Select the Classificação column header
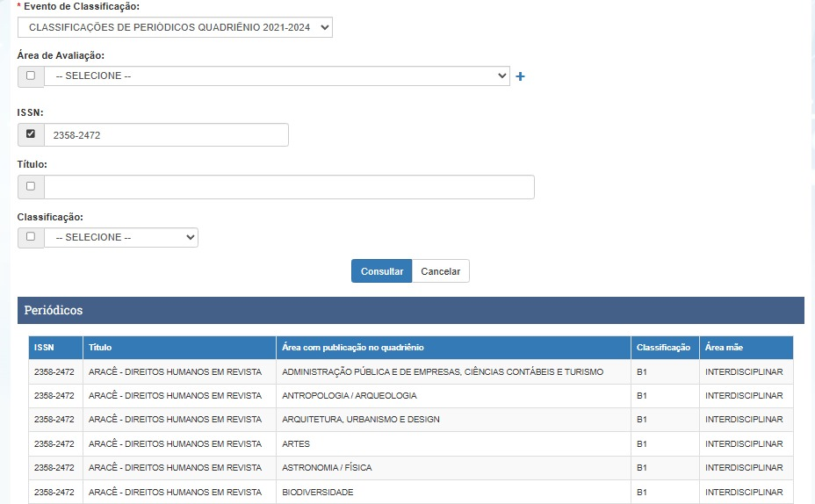The width and height of the screenshot is (815, 504). (x=663, y=348)
